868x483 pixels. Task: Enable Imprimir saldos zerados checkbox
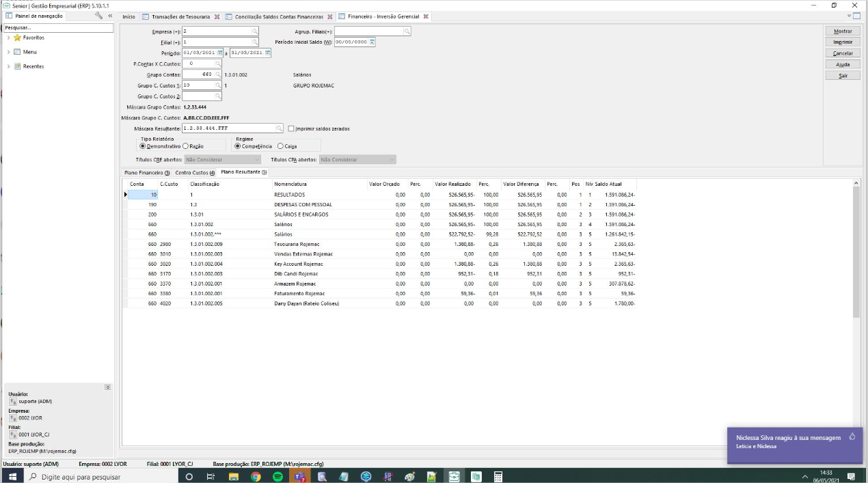[291, 128]
